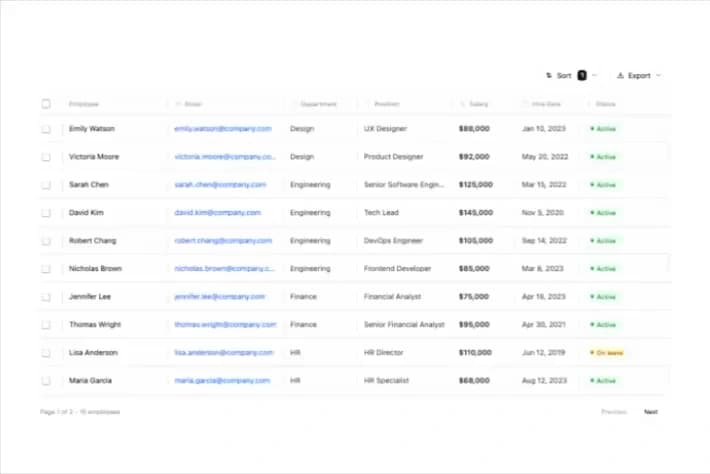Screen dimensions: 710x474
Task: Click the name Maria Garcia
Action: (90, 381)
